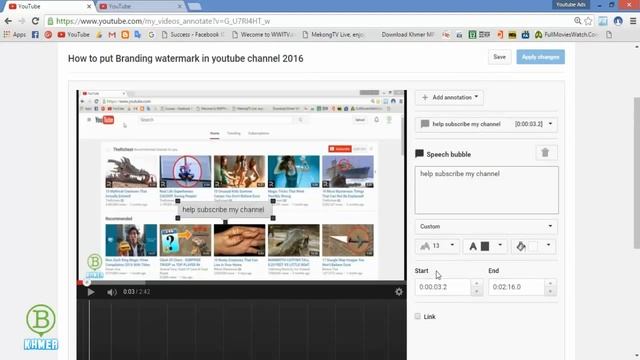Open the 'help subscribe my channel' annotation selector
Screen dimensions: 640x360
[x=487, y=124]
